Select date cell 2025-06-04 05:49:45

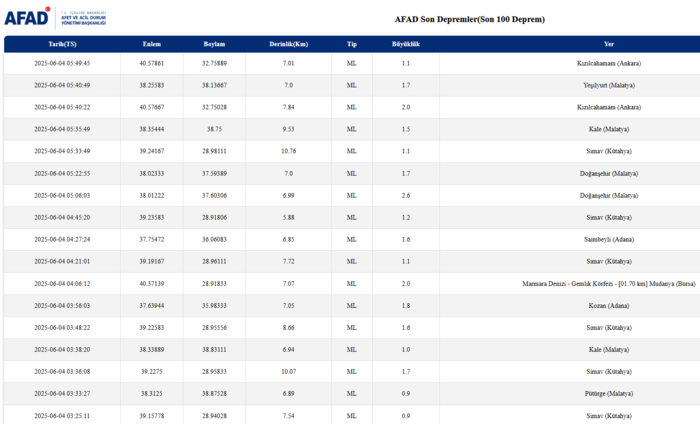click(x=62, y=63)
